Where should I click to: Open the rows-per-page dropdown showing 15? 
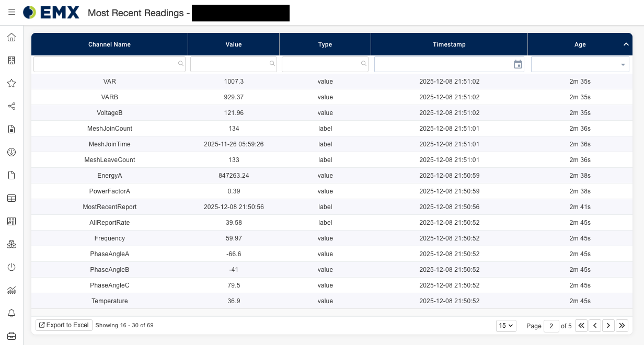tap(505, 325)
